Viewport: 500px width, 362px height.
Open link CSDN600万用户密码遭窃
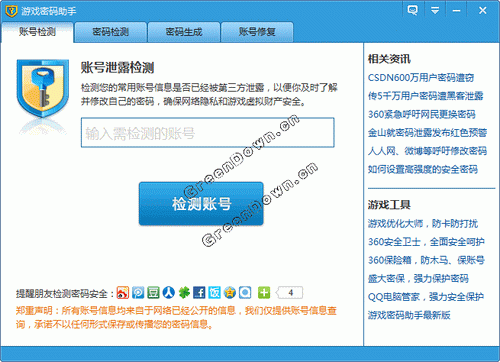point(421,78)
